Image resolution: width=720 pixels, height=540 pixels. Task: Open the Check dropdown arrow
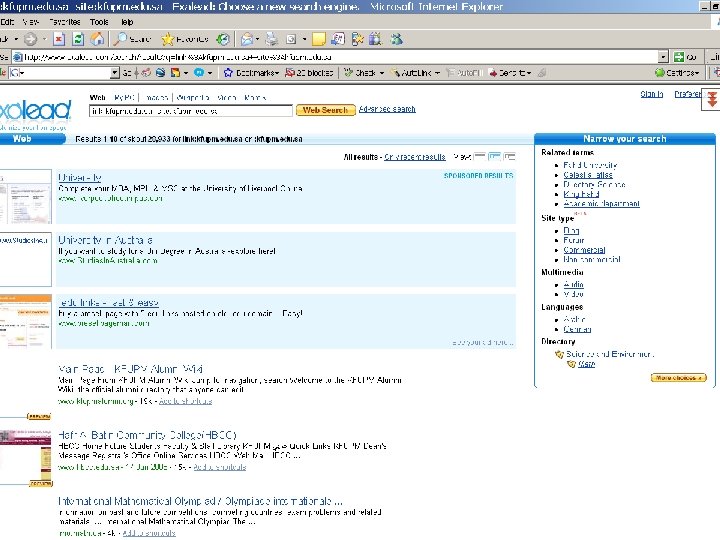(381, 73)
